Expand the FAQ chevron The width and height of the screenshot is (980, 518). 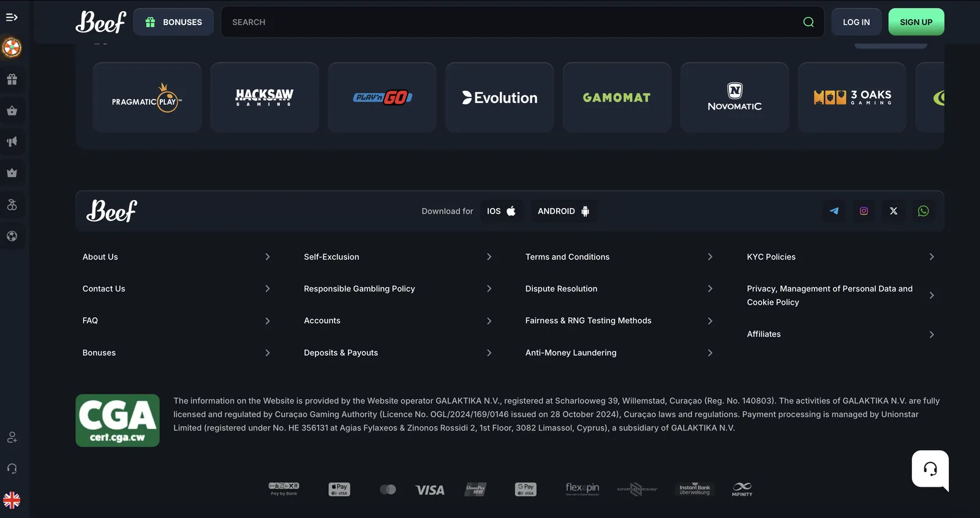tap(268, 321)
